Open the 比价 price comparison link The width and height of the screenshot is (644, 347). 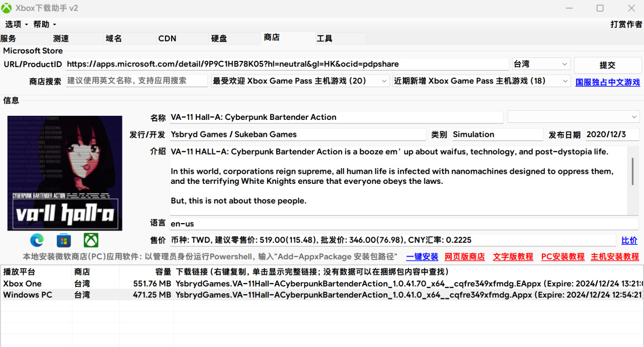click(x=629, y=240)
